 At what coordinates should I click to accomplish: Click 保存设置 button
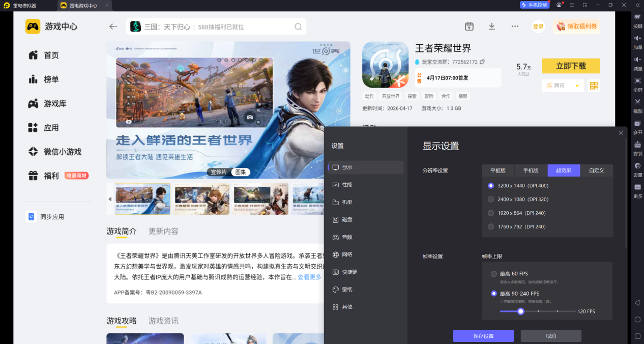(483, 336)
